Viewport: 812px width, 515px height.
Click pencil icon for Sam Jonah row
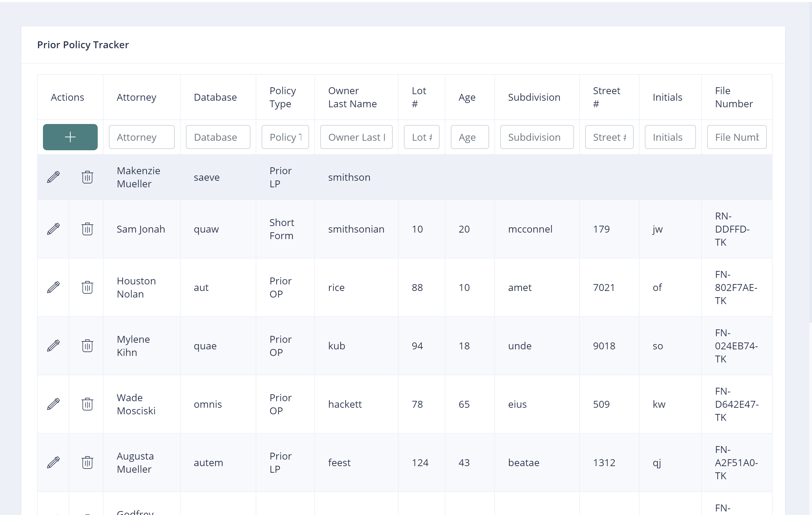click(53, 229)
